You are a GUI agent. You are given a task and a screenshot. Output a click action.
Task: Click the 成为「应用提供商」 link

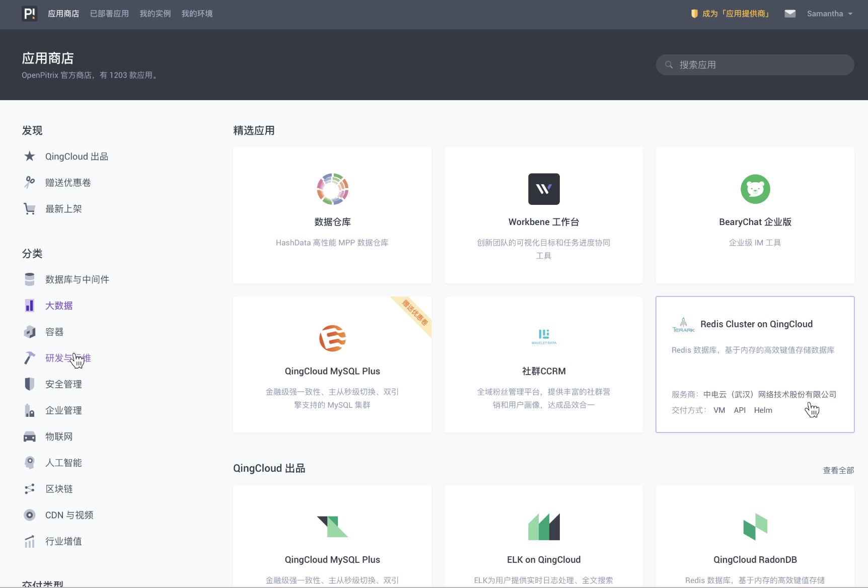[x=737, y=14]
